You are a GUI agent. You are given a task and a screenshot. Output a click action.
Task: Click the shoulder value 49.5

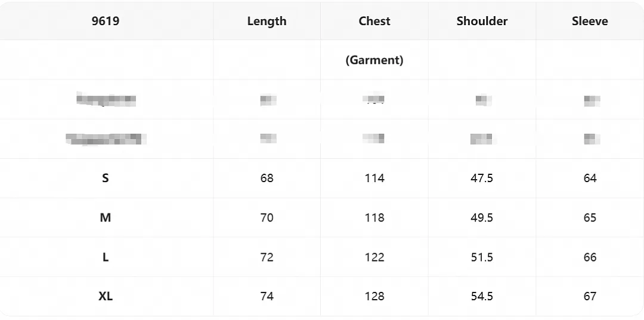(482, 217)
